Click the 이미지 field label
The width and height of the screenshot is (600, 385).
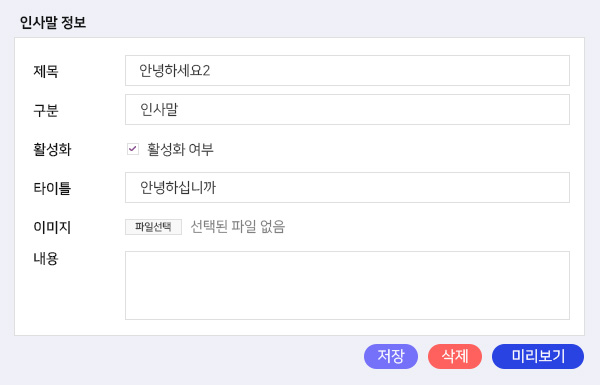[52, 227]
